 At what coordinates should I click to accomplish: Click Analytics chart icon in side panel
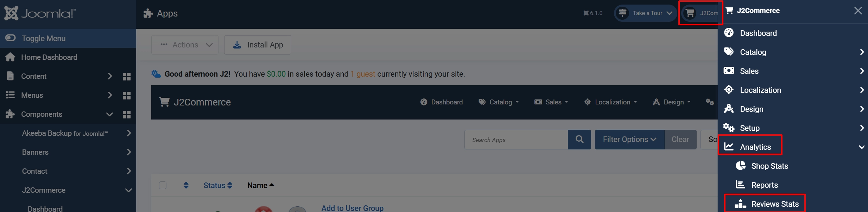coord(729,147)
